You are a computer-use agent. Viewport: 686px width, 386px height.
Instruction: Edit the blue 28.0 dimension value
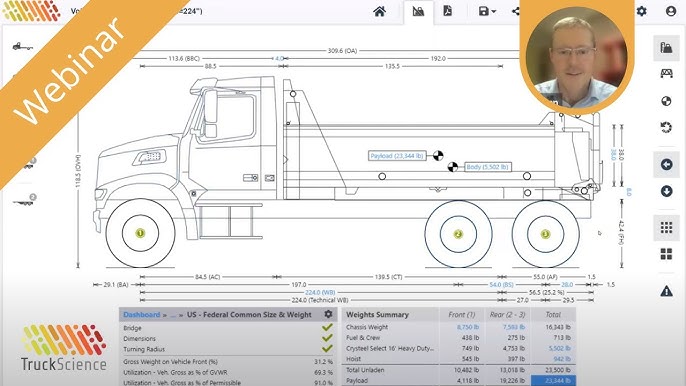click(x=567, y=284)
